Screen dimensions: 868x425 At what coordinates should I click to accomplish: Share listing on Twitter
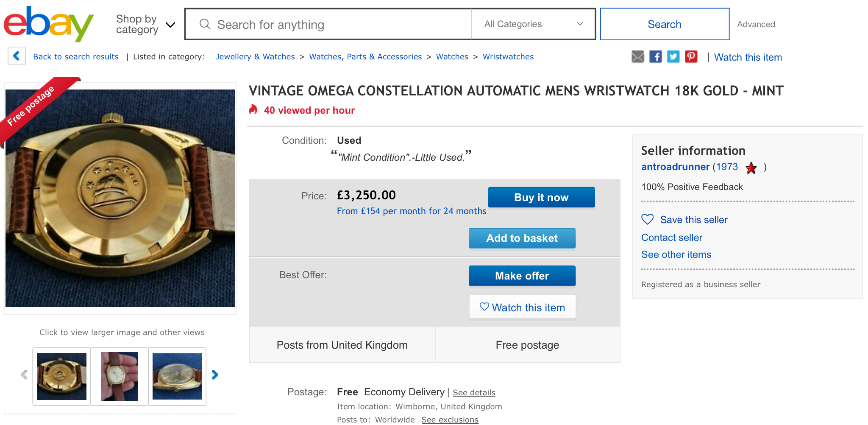pos(673,57)
